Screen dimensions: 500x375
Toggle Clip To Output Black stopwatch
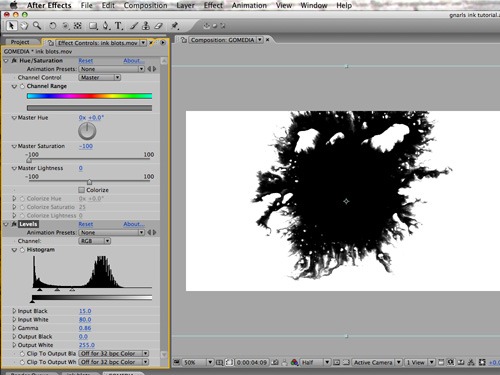tap(22, 353)
